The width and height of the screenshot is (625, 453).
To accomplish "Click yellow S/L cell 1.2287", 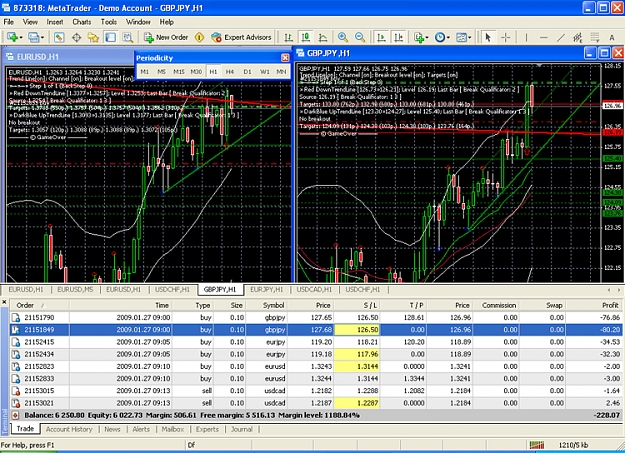I will 357,403.
